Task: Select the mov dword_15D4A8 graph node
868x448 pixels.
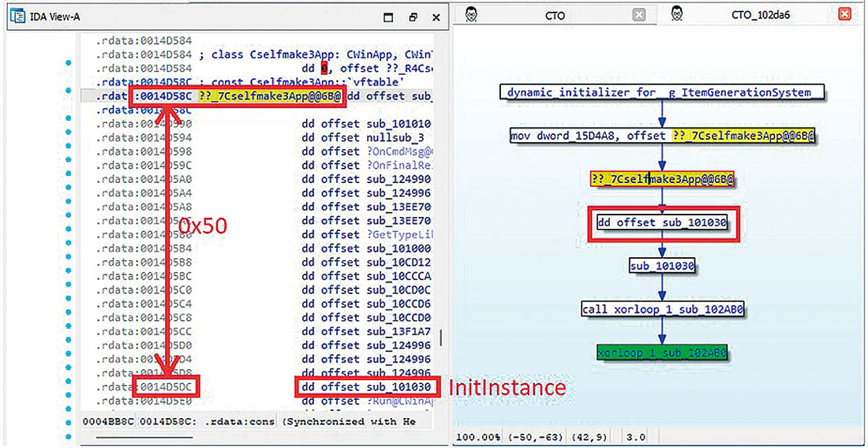Action: [662, 136]
